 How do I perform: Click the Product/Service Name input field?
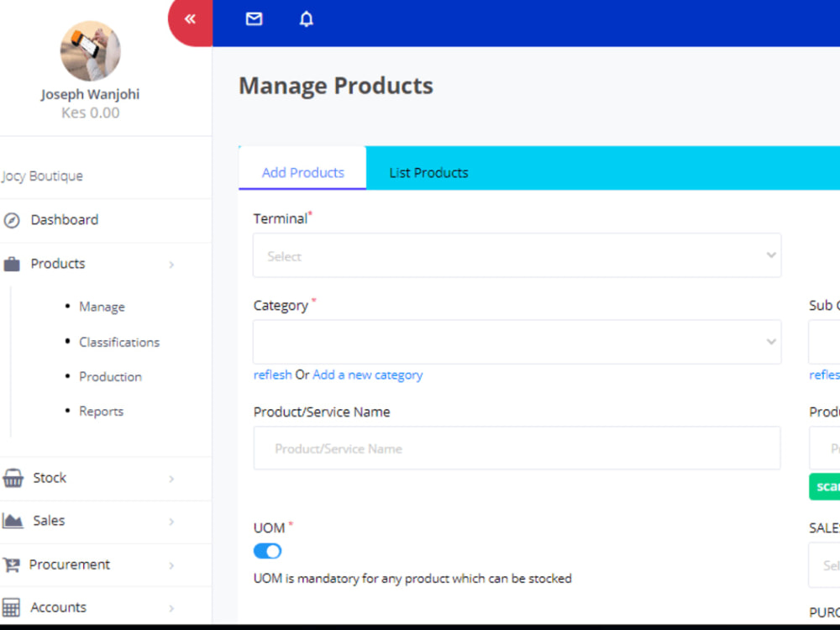point(517,449)
